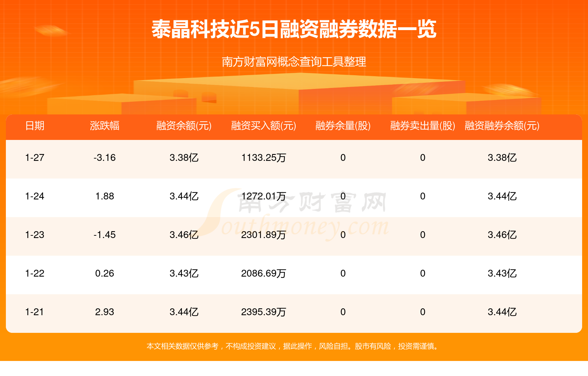588x376 pixels.
Task: Select the date cell 1-27
Action: tap(34, 158)
